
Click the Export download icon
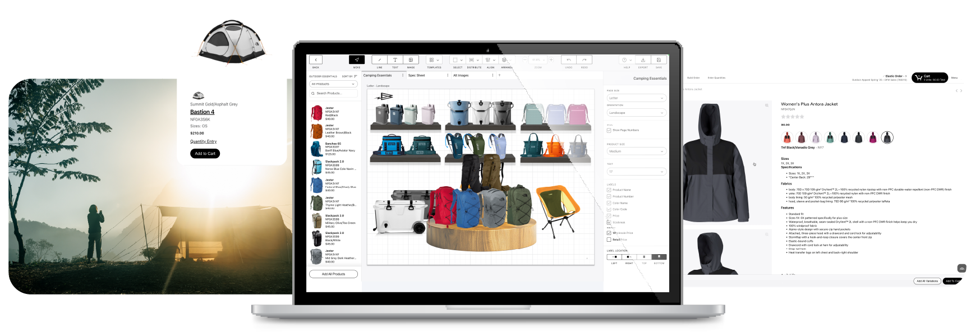(643, 60)
